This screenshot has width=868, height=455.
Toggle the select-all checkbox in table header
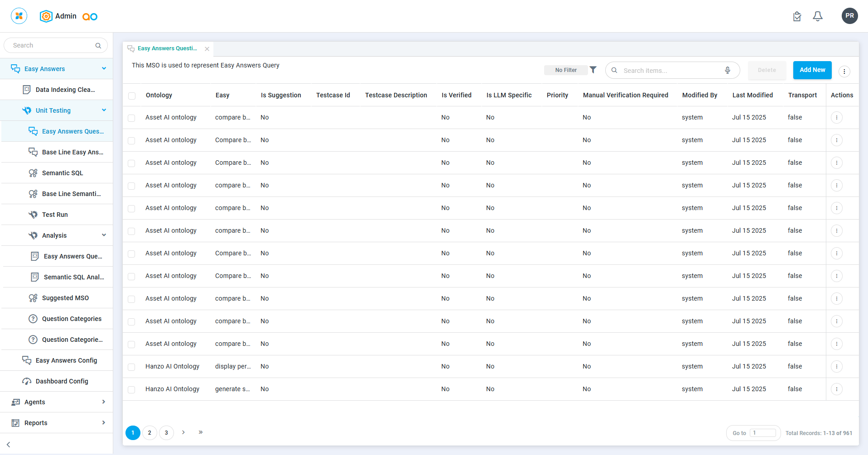pyautogui.click(x=132, y=96)
